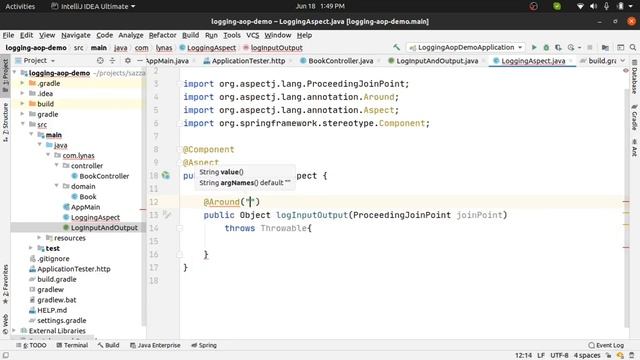Image resolution: width=640 pixels, height=360 pixels.
Task: Open the Web tool window
Action: [x=5, y=324]
